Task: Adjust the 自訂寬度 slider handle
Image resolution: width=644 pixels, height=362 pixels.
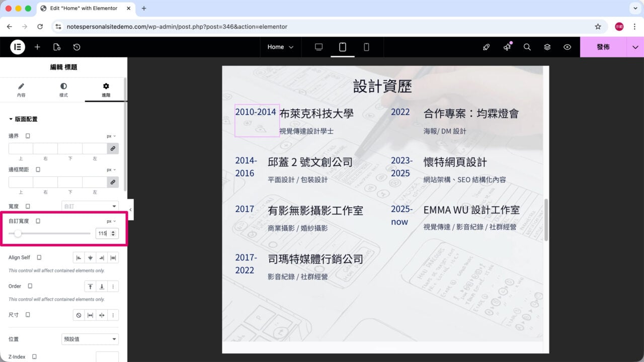Action: (18, 233)
